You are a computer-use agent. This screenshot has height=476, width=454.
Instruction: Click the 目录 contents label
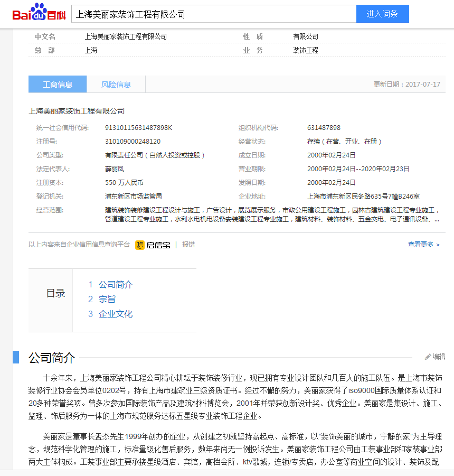[55, 294]
